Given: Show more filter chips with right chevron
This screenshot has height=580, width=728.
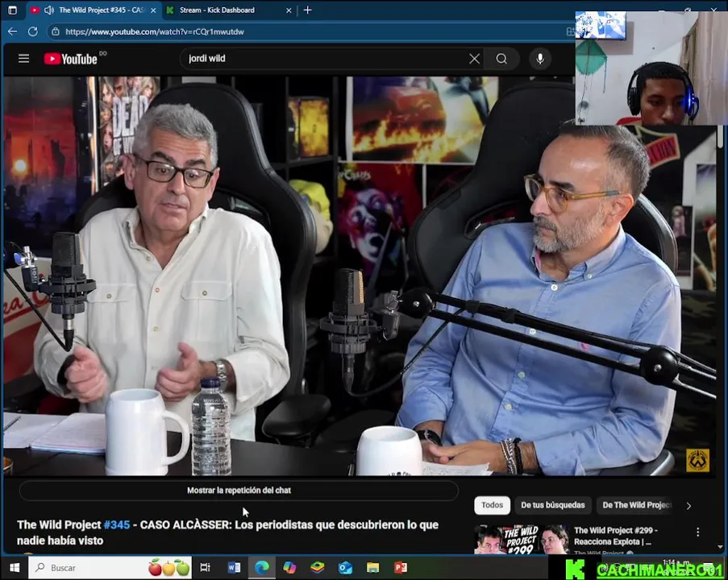Looking at the screenshot, I should click(688, 506).
